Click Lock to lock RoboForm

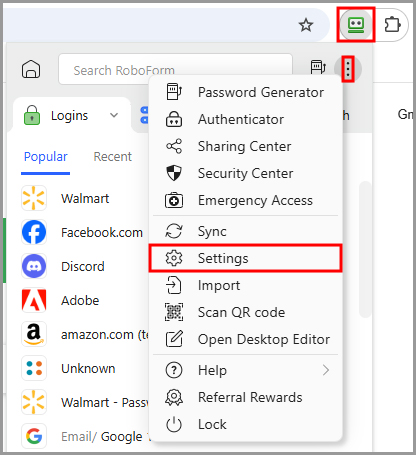pos(245,424)
